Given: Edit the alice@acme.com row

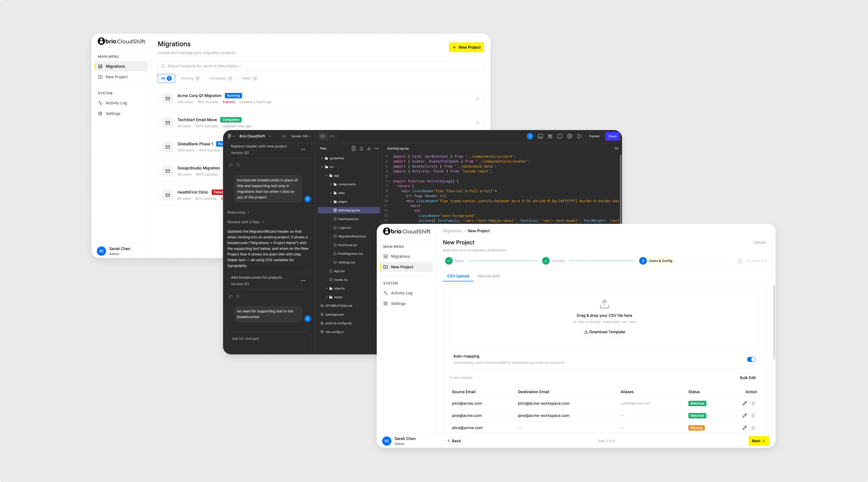Looking at the screenshot, I should point(744,428).
